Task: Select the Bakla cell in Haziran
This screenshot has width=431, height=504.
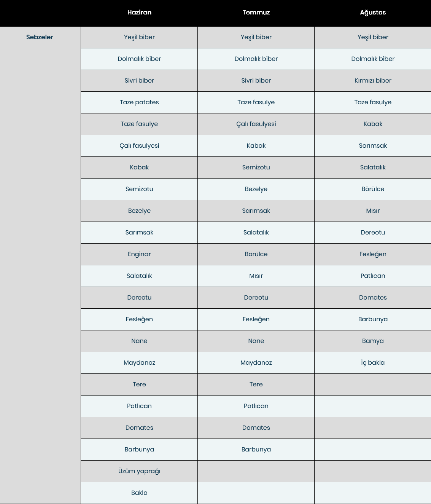Action: tap(139, 493)
